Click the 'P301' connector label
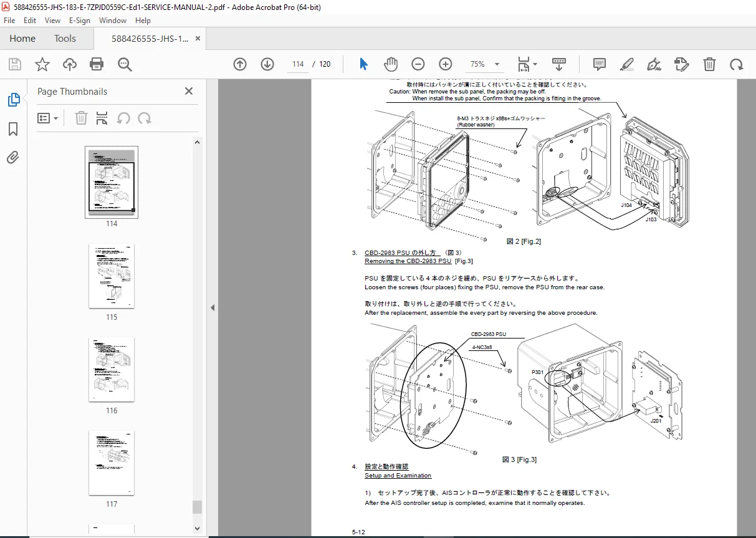Viewport: 756px width, 538px height. [538, 372]
